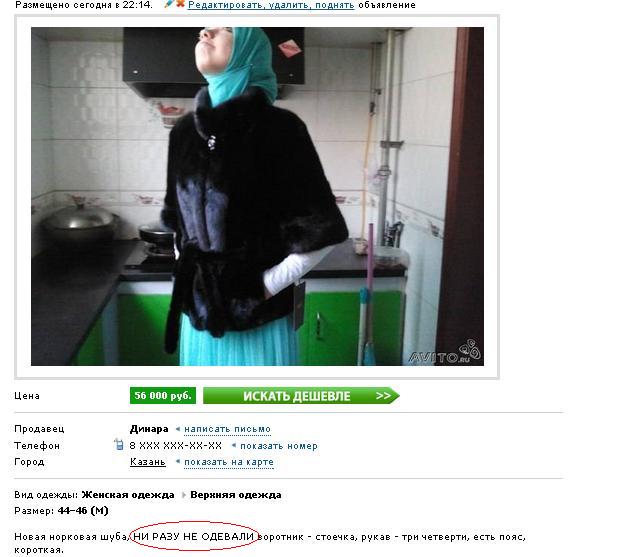Click the city link 'Казань'
This screenshot has width=640, height=557.
(x=148, y=462)
